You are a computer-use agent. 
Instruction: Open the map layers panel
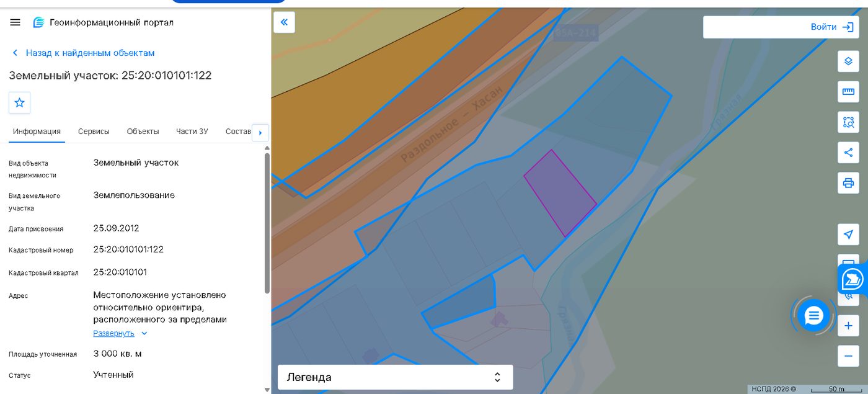tap(848, 61)
